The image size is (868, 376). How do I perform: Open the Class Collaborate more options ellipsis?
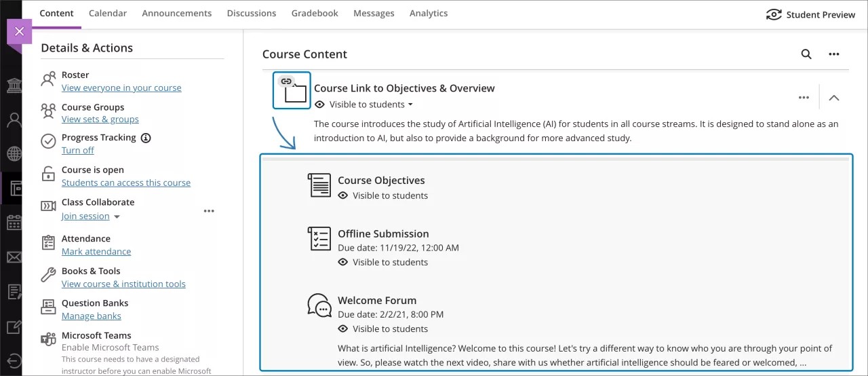(x=209, y=211)
